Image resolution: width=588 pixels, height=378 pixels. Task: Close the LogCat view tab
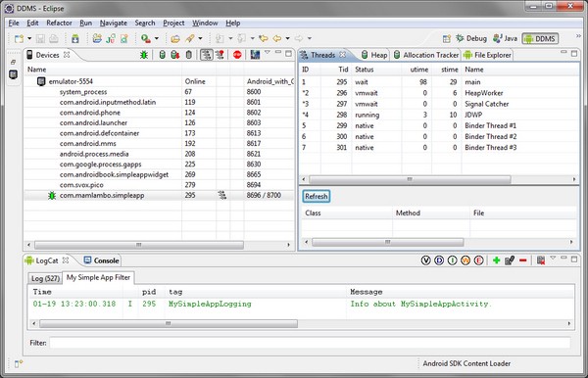66,260
